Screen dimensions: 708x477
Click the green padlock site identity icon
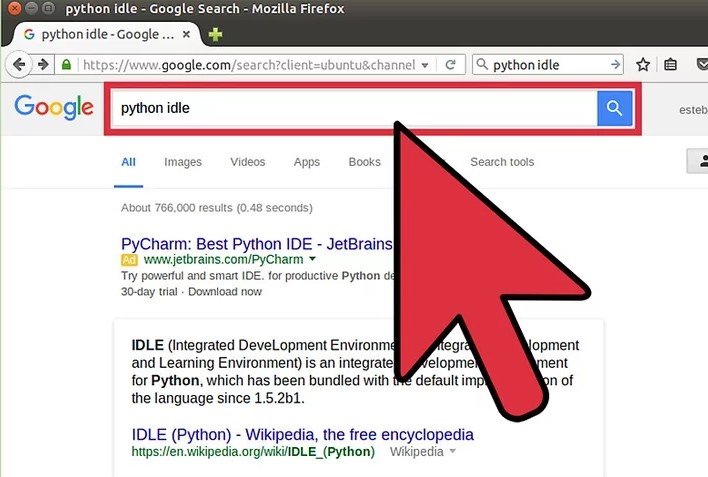tap(66, 65)
